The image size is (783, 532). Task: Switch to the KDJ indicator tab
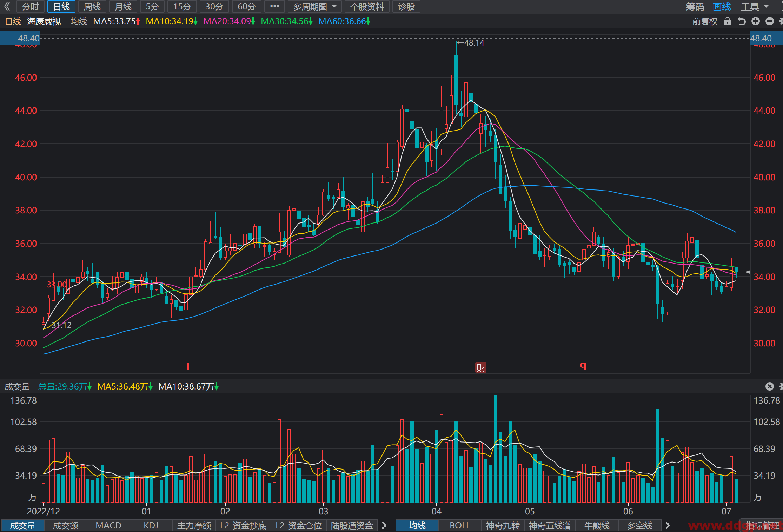pos(151,525)
